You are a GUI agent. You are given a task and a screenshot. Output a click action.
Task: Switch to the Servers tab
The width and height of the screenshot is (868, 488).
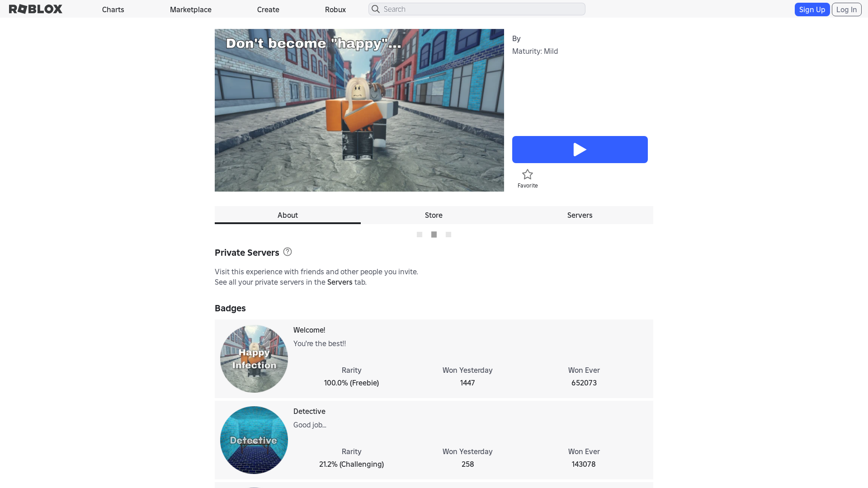[x=580, y=215]
